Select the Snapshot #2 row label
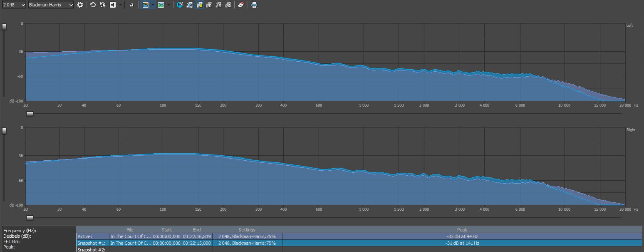This screenshot has height=252, width=644. (91, 250)
